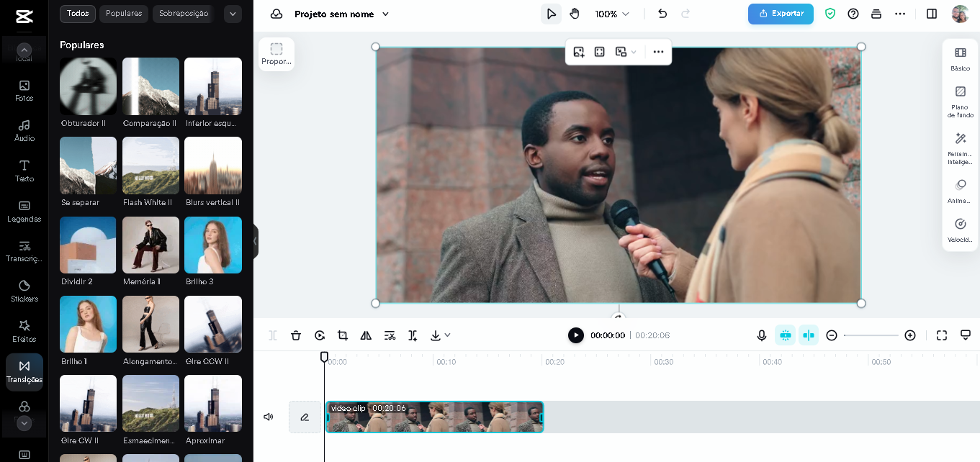The image size is (980, 462).
Task: Click the CapCut logo icon
Action: [24, 17]
